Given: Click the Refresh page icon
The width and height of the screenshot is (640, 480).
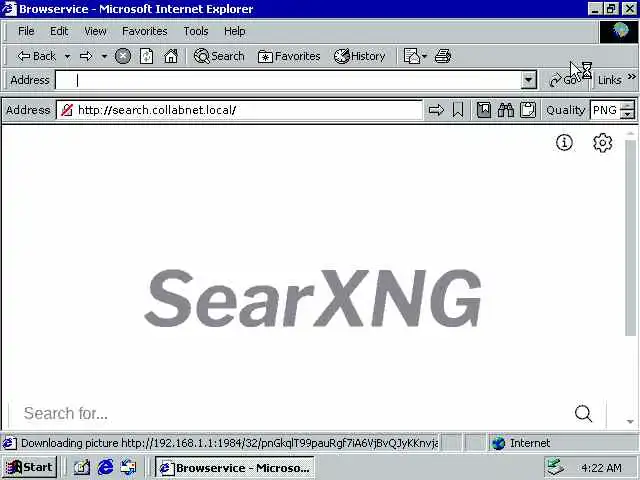Looking at the screenshot, I should pyautogui.click(x=146, y=56).
